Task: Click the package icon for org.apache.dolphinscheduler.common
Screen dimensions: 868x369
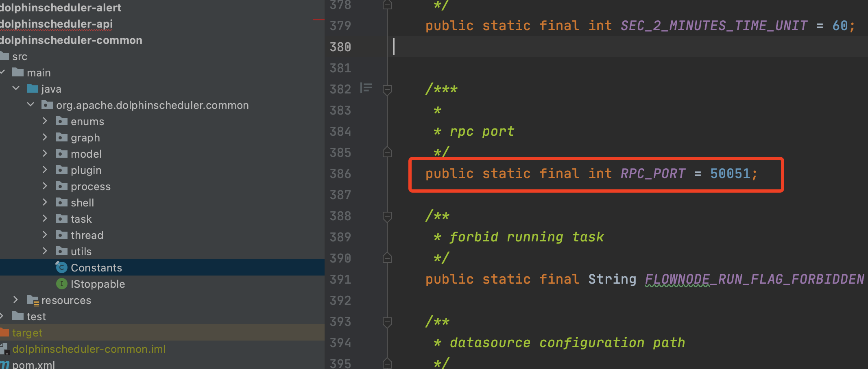Action: [47, 105]
